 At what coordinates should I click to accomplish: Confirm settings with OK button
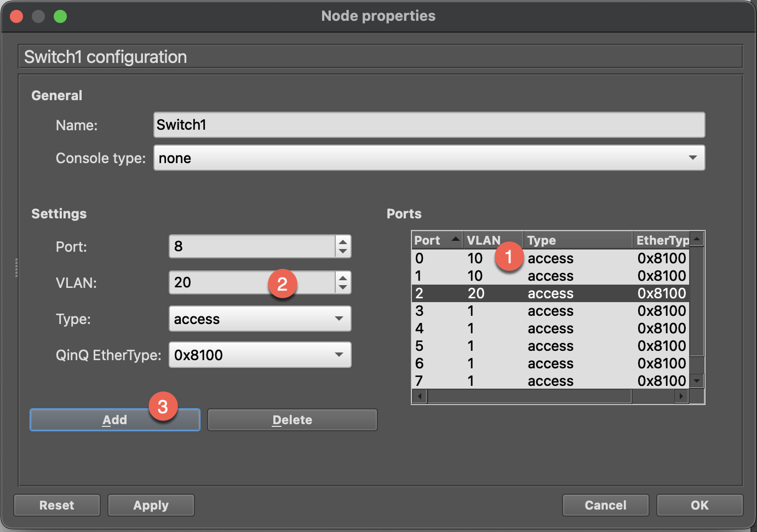tap(699, 505)
